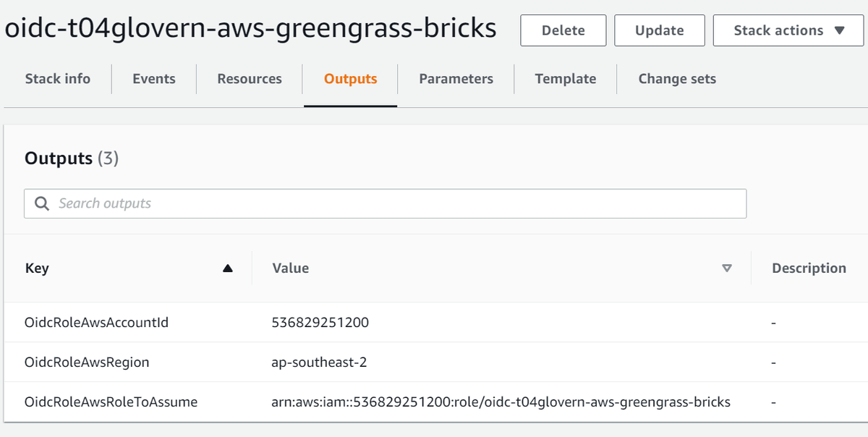The image size is (868, 437).
Task: Click the Description column header
Action: tap(809, 268)
